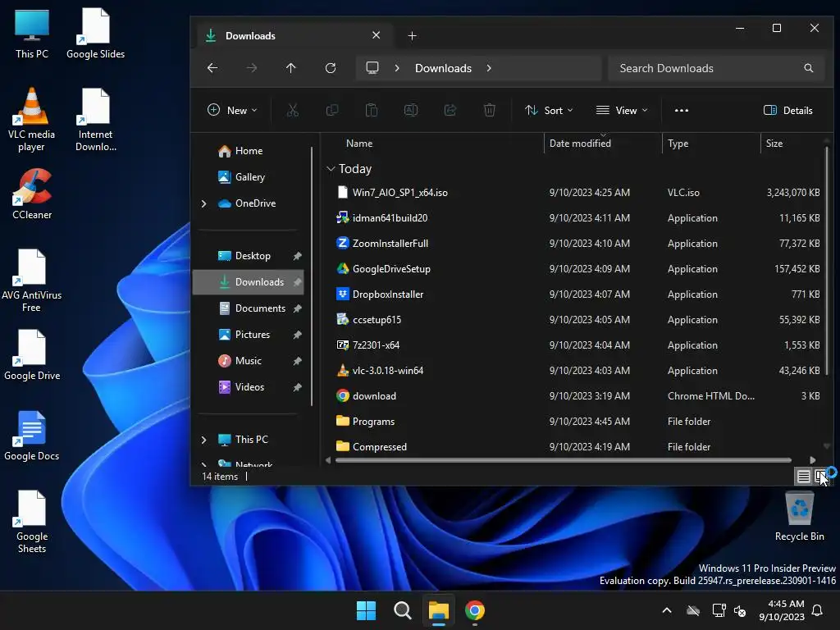Click the Cut scissors icon in toolbar
Screen dimensions: 840x630
point(293,111)
